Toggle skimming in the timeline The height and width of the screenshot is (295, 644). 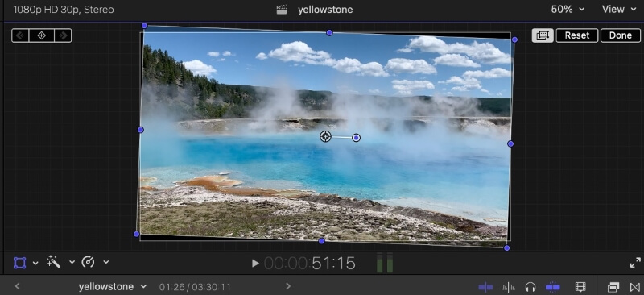[x=485, y=287]
